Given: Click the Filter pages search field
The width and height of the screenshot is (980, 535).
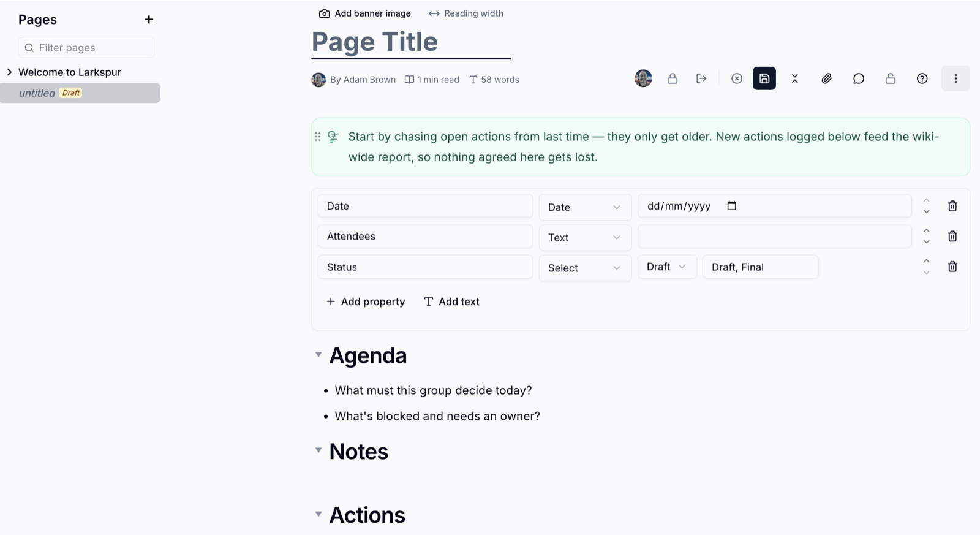Looking at the screenshot, I should (x=86, y=48).
